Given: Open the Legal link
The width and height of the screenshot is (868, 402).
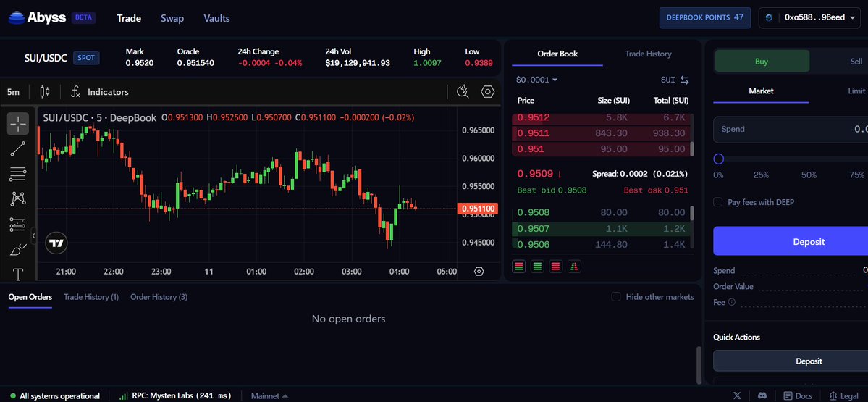Looking at the screenshot, I should (843, 395).
